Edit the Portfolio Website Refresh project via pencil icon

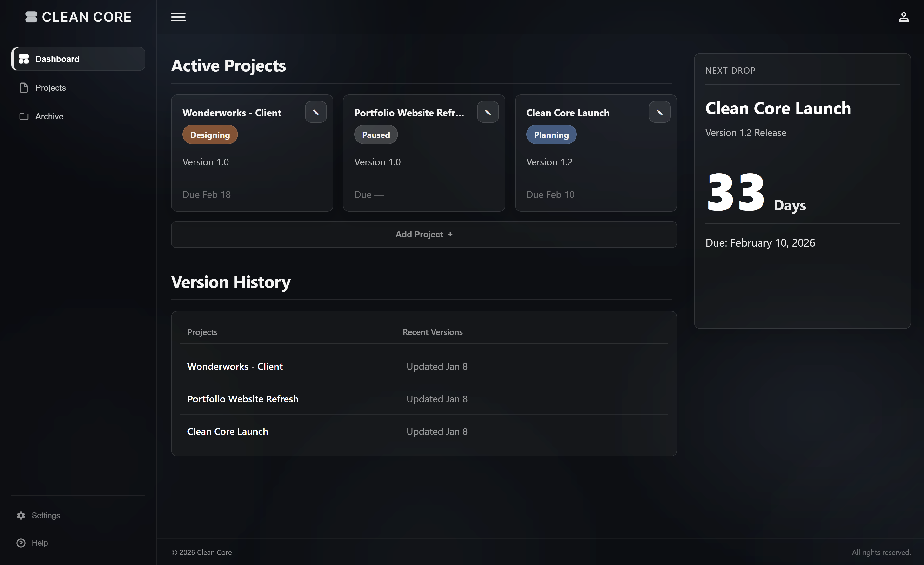pyautogui.click(x=488, y=111)
